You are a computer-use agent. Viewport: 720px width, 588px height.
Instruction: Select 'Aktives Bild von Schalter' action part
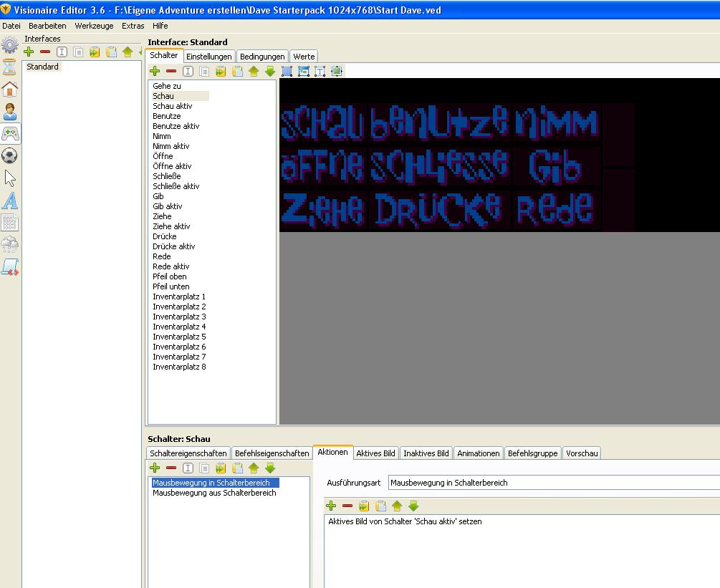[405, 521]
